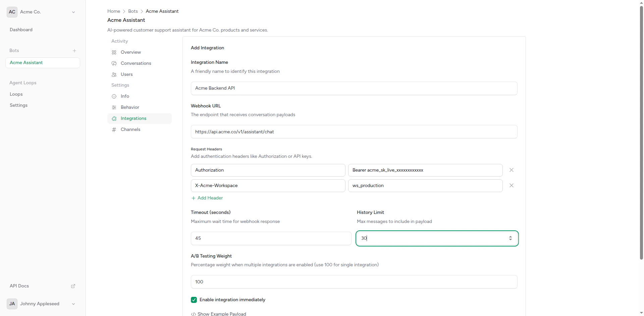Increment History Limit using the stepper arrows
This screenshot has height=316, width=644.
coord(511,237)
